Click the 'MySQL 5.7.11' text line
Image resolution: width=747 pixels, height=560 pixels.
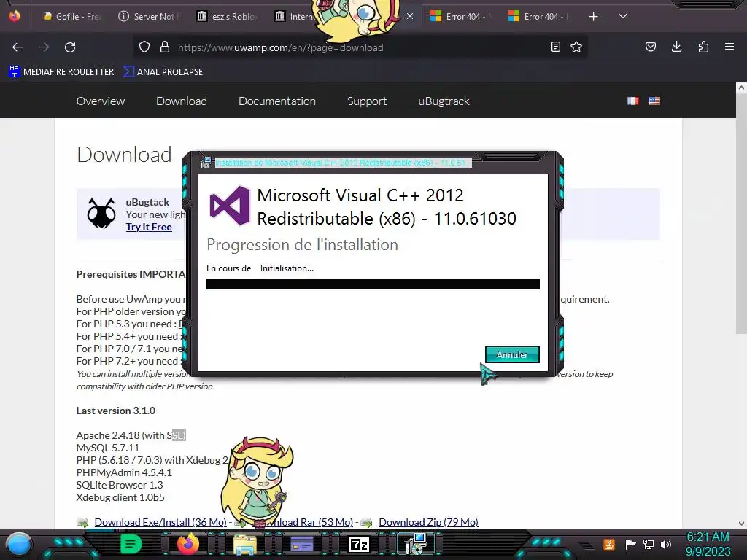pyautogui.click(x=108, y=448)
